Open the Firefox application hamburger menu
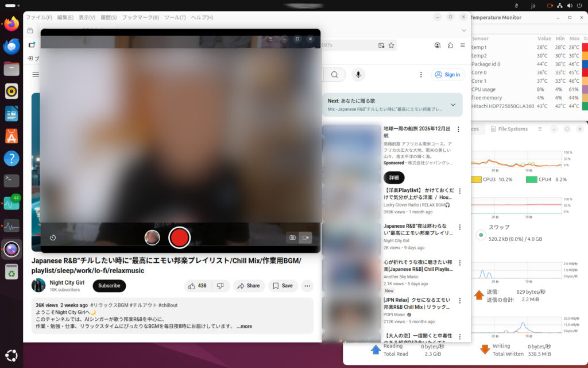This screenshot has height=368, width=588. 463,45
